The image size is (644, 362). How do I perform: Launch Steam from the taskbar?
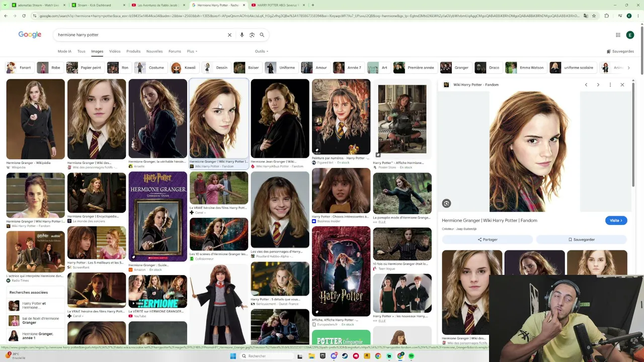point(345,356)
